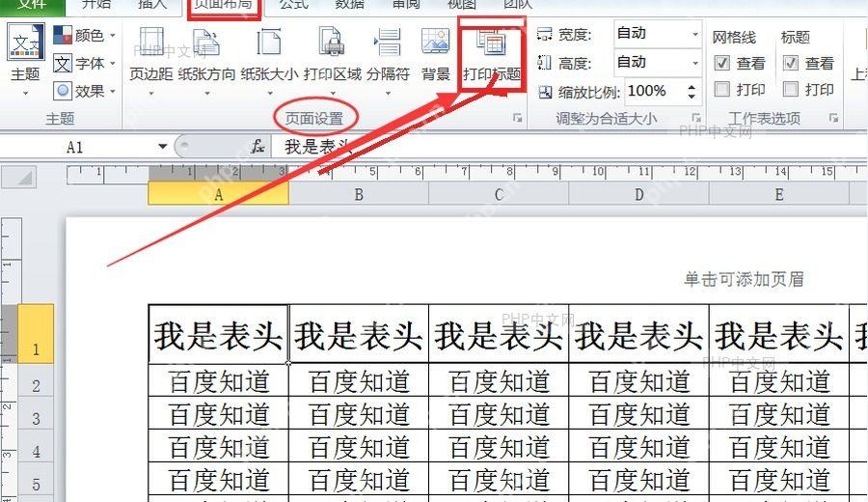
Task: Open the File (文件) tab
Action: 32,5
